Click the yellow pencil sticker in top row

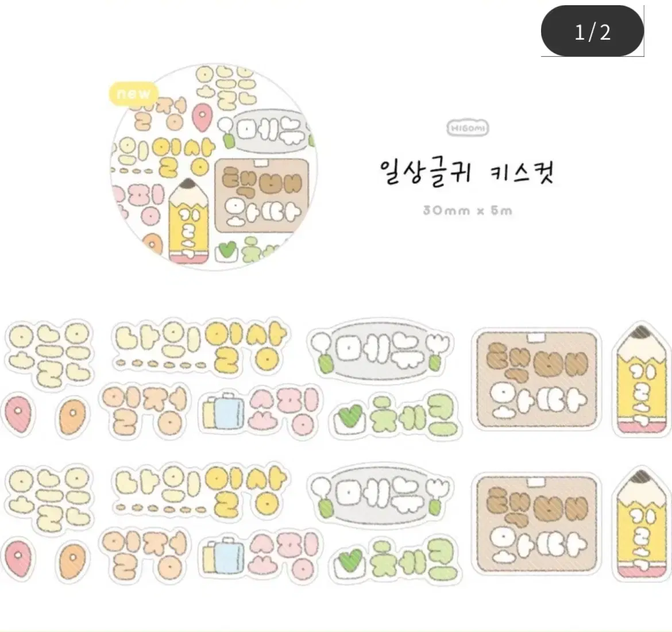[641, 379]
